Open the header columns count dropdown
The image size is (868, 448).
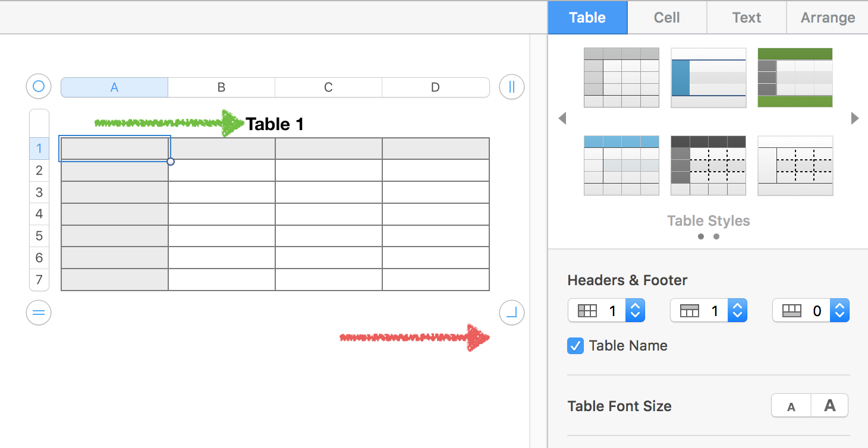point(634,311)
